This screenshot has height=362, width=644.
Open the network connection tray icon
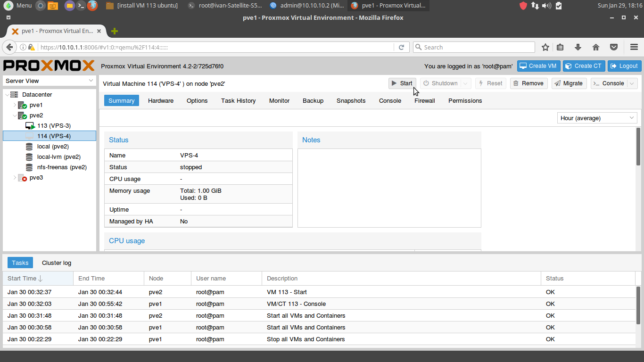[x=535, y=6]
